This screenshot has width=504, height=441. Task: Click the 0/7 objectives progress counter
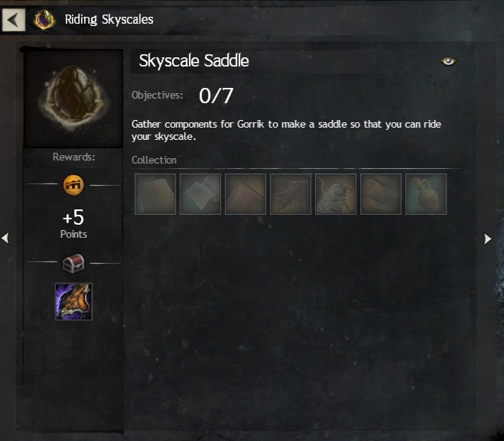coord(216,96)
